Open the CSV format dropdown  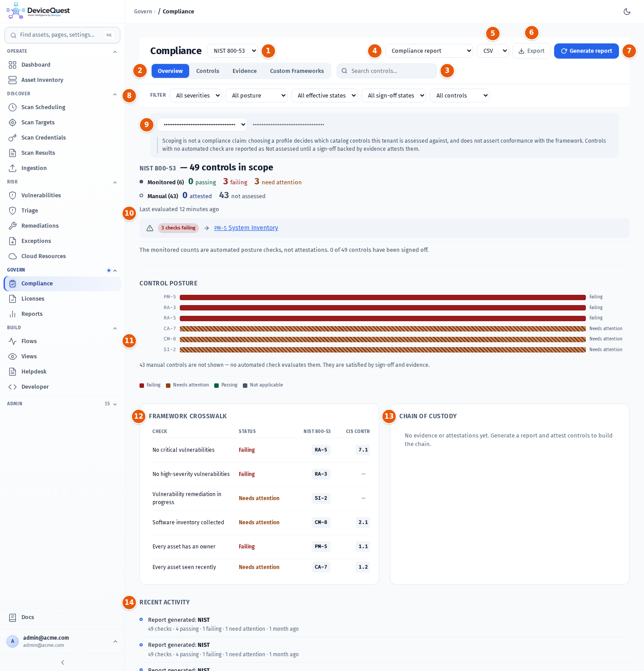[x=493, y=51]
